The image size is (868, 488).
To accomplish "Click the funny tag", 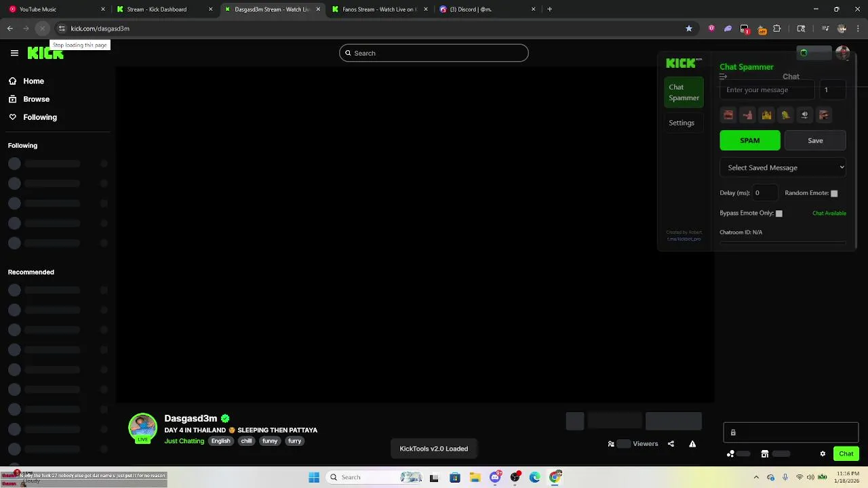I will (x=270, y=441).
